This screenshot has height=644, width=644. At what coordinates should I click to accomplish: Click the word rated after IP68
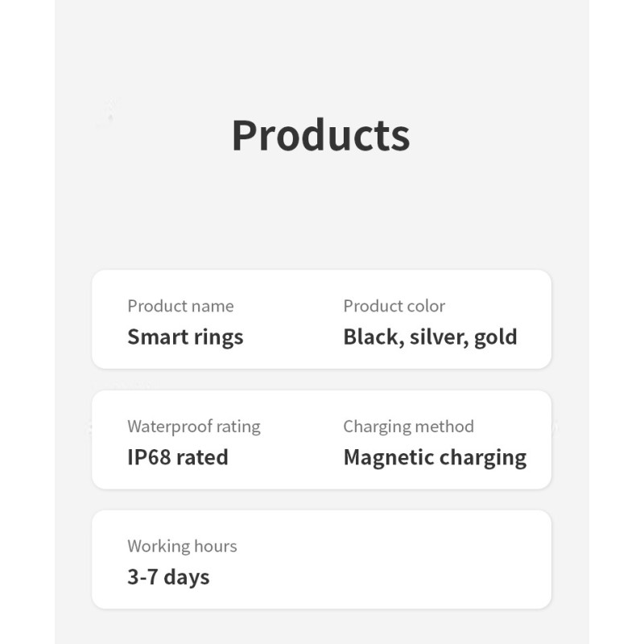pos(202,457)
